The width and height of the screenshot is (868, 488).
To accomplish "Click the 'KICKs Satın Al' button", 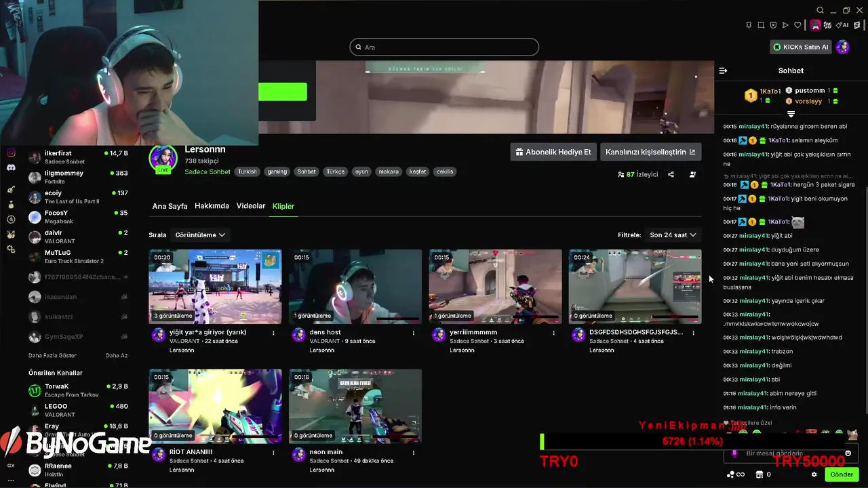I will [x=800, y=47].
